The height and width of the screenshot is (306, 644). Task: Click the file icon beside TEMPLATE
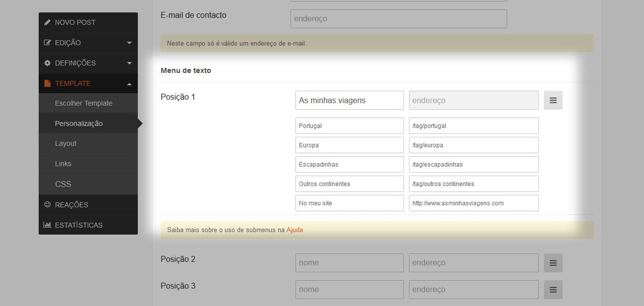(x=47, y=84)
